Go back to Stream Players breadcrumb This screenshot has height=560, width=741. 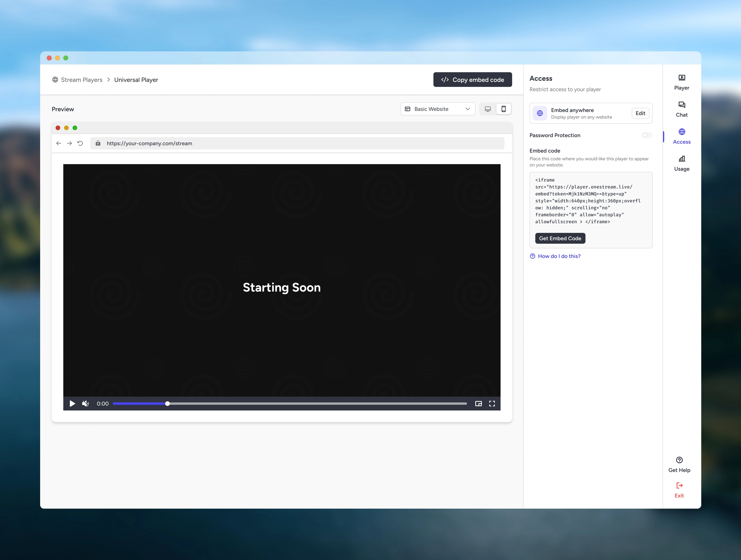pyautogui.click(x=81, y=80)
